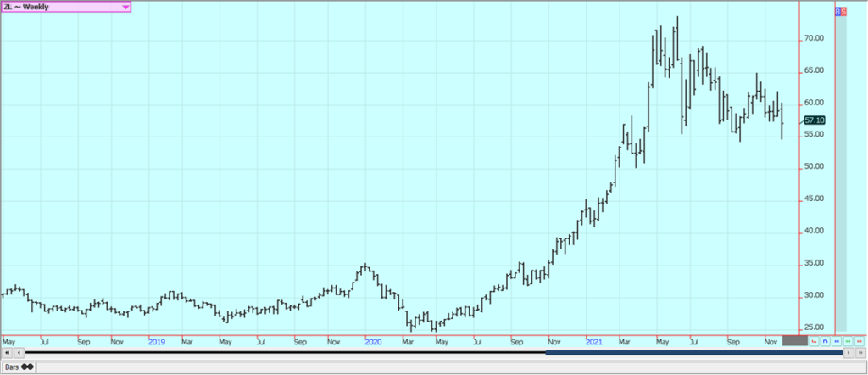Click the 2020 year label on time axis
868x375 pixels.
tap(373, 342)
